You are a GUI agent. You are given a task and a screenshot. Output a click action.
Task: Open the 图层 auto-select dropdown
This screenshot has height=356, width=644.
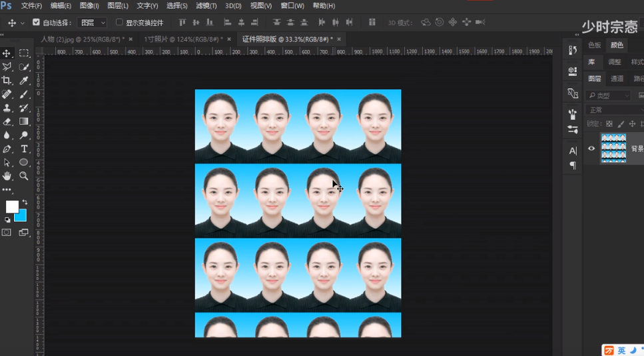click(x=92, y=23)
